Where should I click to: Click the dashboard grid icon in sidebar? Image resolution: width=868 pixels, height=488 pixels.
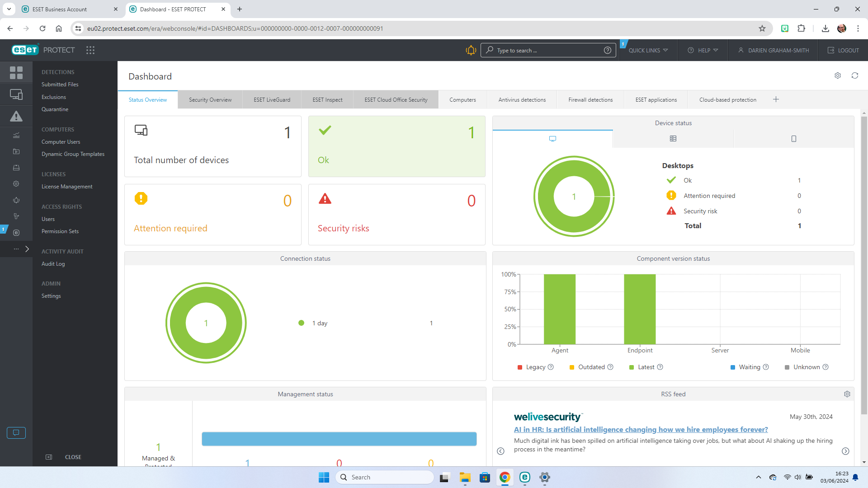pos(16,72)
